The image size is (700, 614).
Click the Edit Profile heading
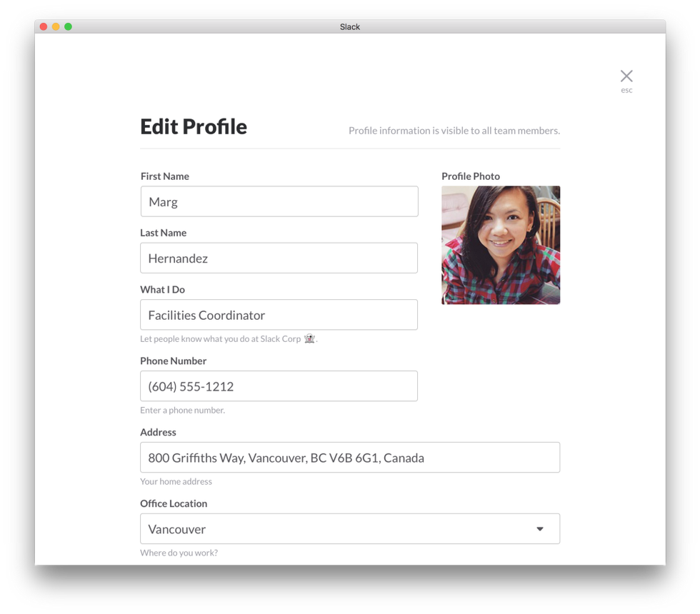pos(194,126)
